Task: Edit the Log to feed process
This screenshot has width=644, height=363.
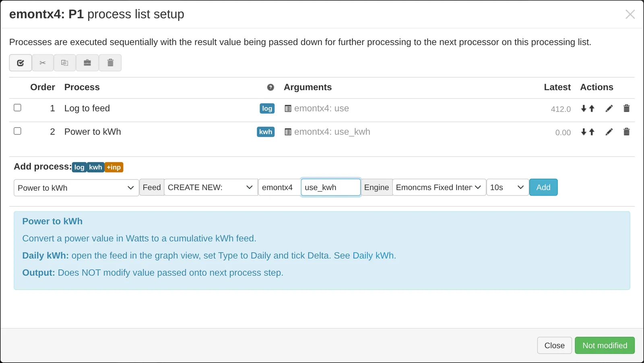Action: [609, 109]
